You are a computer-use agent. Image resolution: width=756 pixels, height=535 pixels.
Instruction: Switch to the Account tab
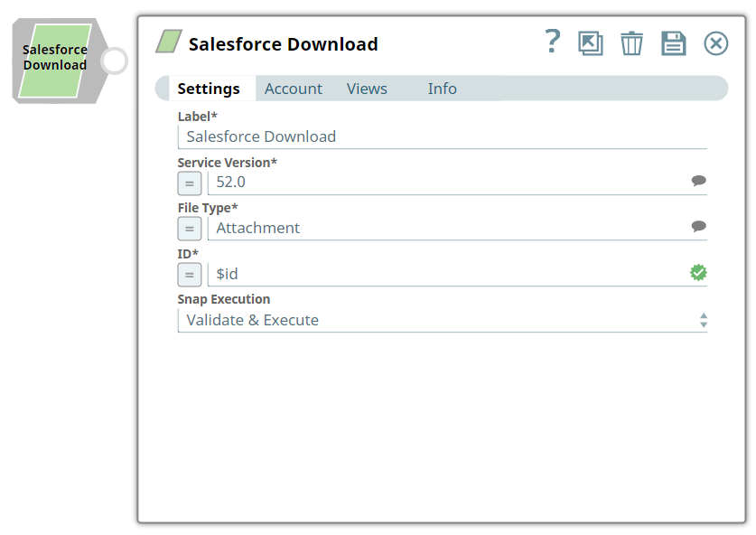[x=294, y=89]
